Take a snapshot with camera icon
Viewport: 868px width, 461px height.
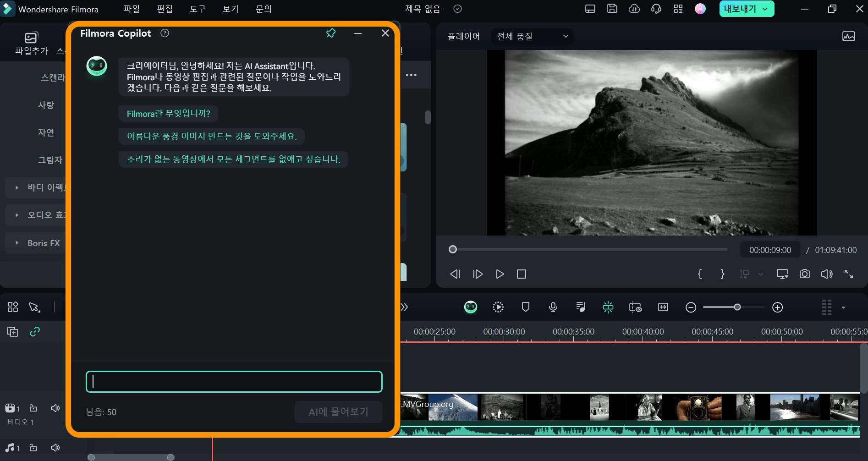[x=805, y=274]
